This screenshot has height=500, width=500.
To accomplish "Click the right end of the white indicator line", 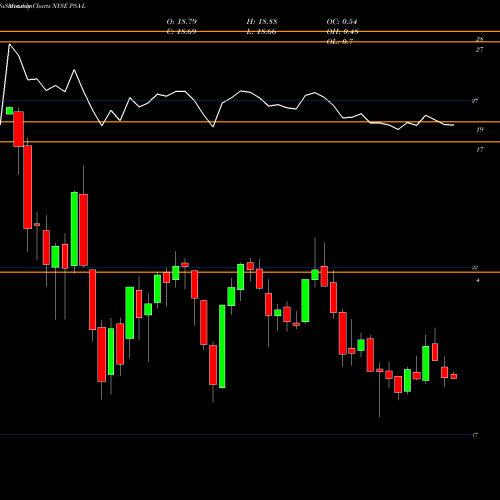I will 453,125.
